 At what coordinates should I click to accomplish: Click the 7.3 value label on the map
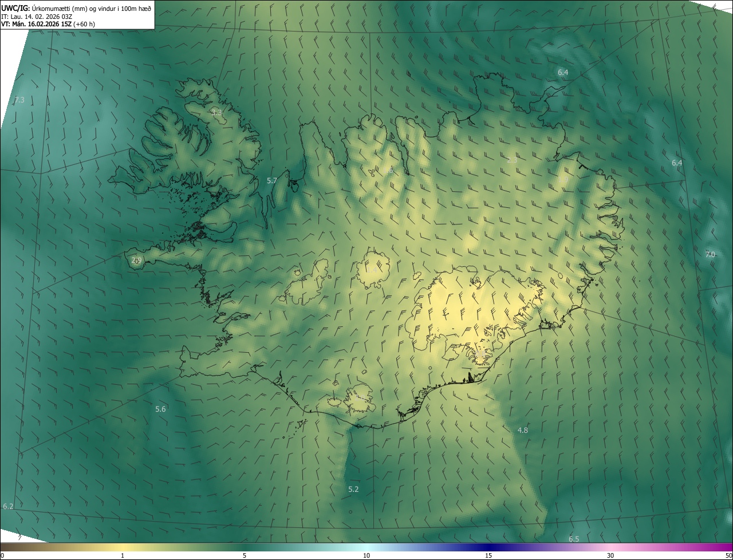coord(19,100)
